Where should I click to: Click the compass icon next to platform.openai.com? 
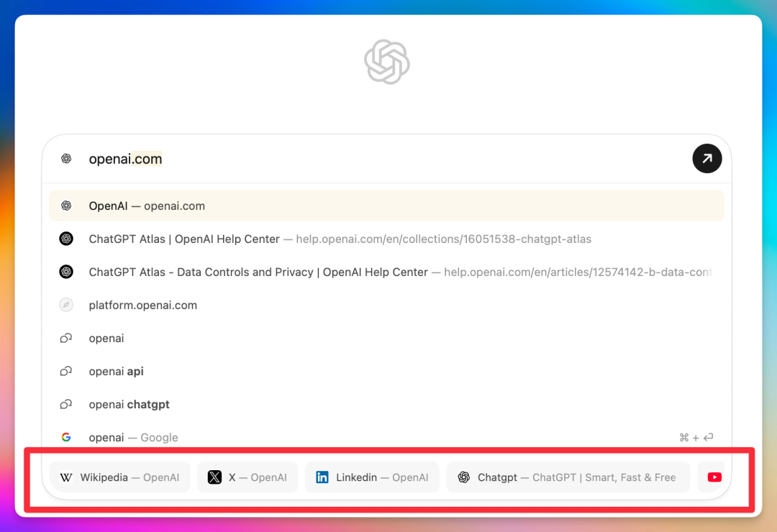[66, 305]
